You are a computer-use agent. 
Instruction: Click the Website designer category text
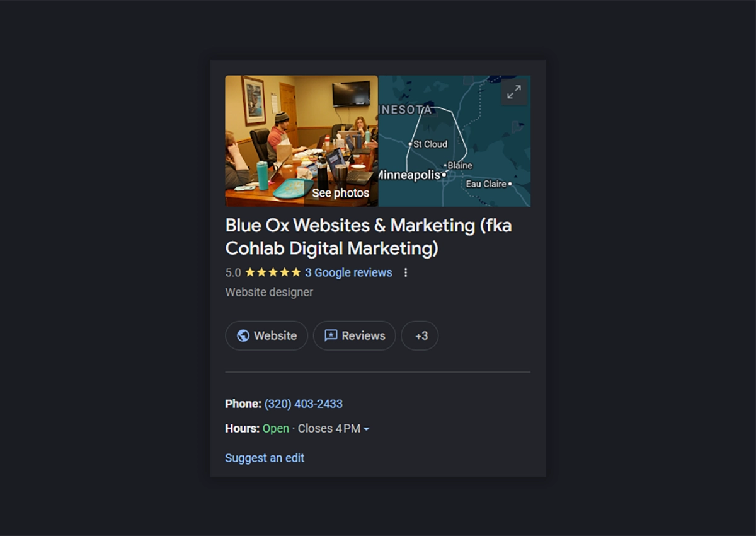pos(269,293)
